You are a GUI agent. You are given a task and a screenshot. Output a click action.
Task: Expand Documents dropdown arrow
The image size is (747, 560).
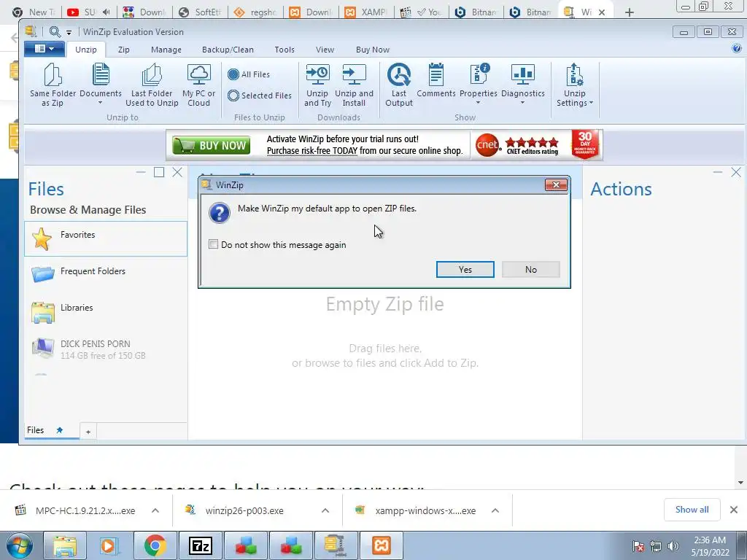[101, 103]
